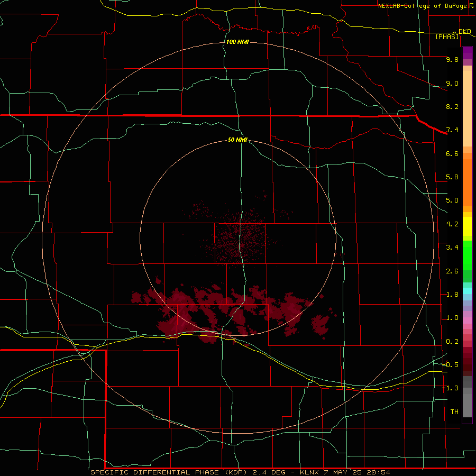476x476 pixels.
Task: Click the -1.3 value on color scale
Action: [451, 388]
